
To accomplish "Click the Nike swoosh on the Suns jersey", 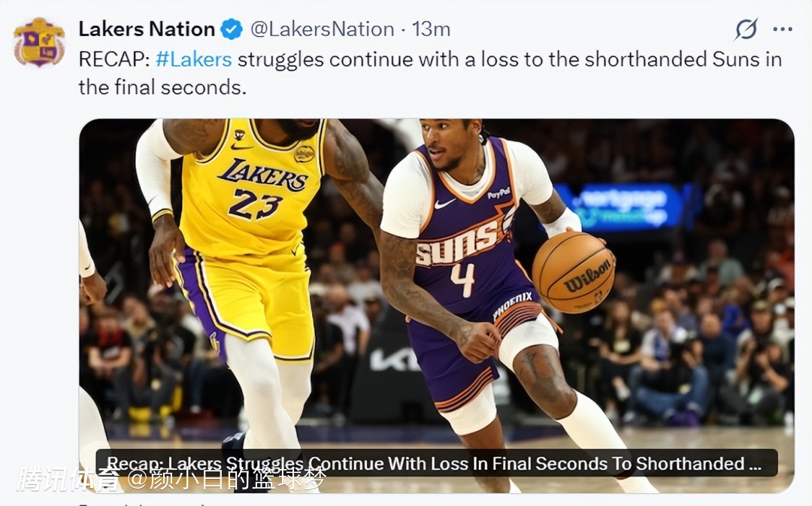I will point(445,204).
